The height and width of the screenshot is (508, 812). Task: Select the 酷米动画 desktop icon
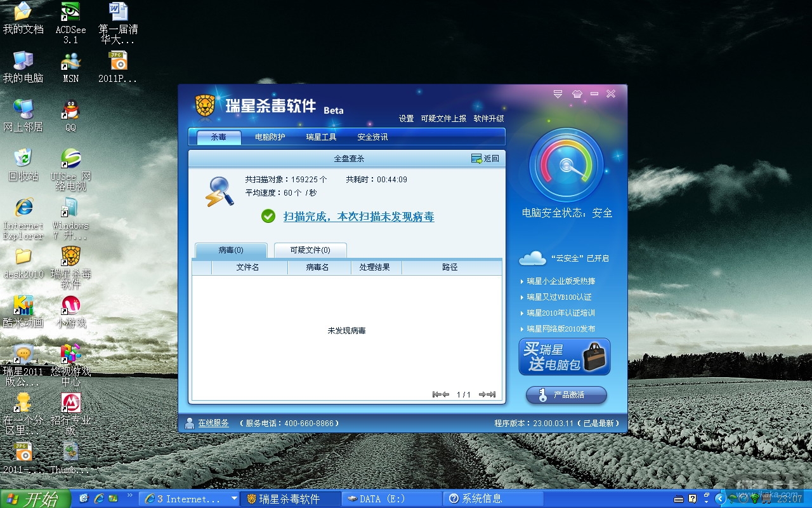pyautogui.click(x=23, y=312)
